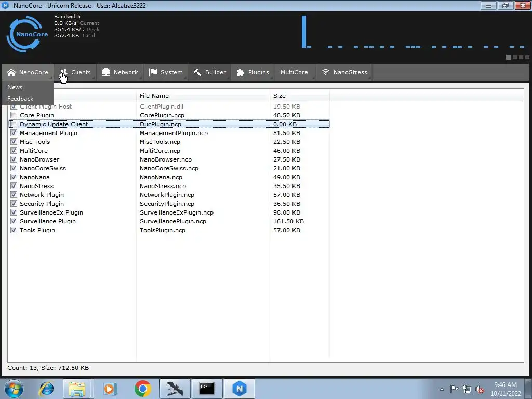Select the ClientPlugin.dll file name
This screenshot has width=532, height=399.
point(162,107)
